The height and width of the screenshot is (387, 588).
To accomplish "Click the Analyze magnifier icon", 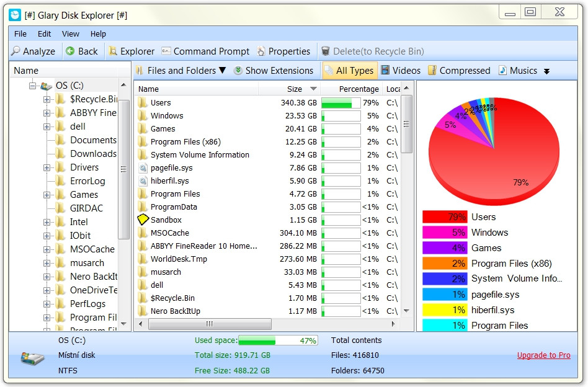I will click(x=16, y=51).
